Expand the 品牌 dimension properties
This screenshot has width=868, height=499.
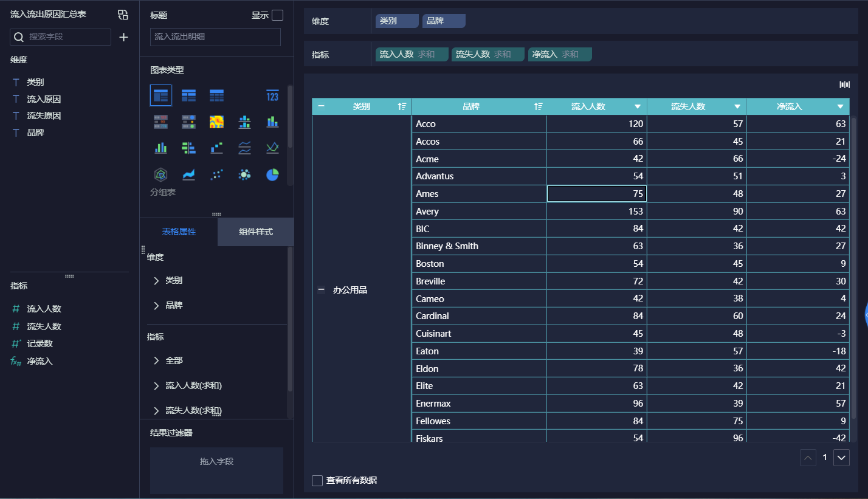point(156,305)
